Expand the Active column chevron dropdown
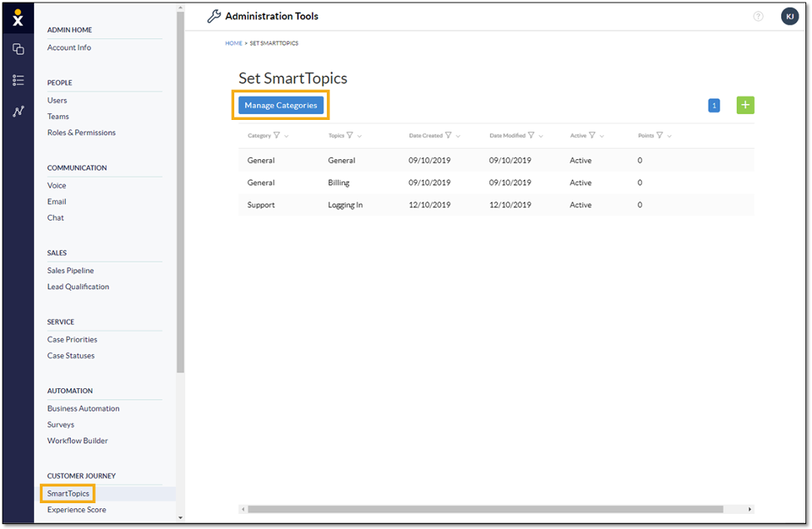This screenshot has height=529, width=812. pyautogui.click(x=602, y=136)
